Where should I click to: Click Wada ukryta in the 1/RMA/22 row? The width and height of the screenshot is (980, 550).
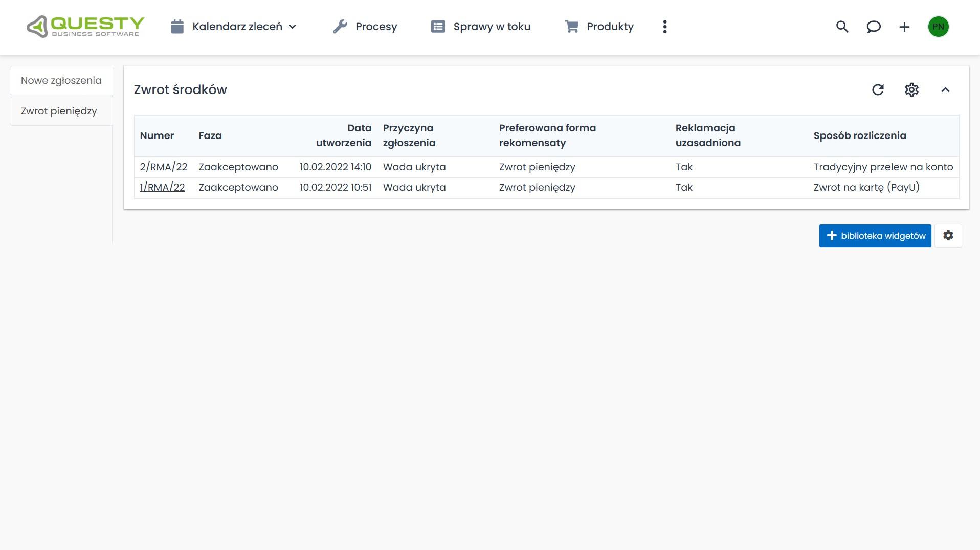pyautogui.click(x=414, y=187)
